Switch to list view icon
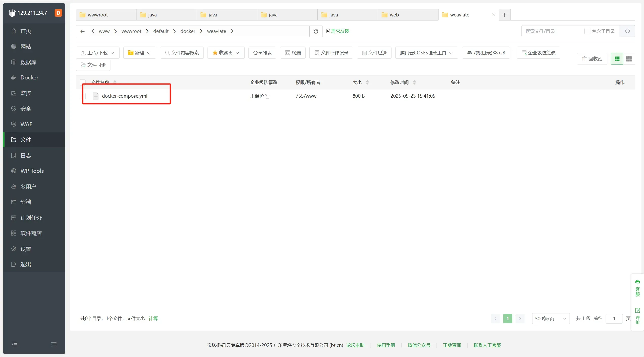 click(x=617, y=59)
